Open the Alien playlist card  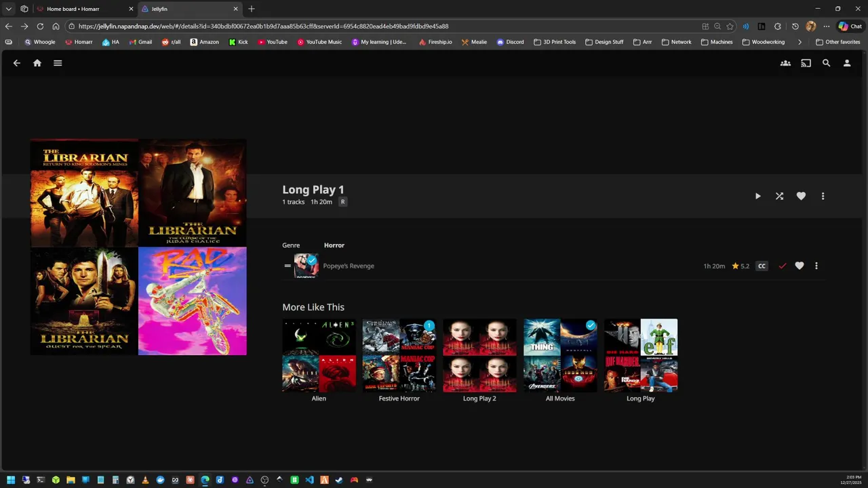[319, 355]
